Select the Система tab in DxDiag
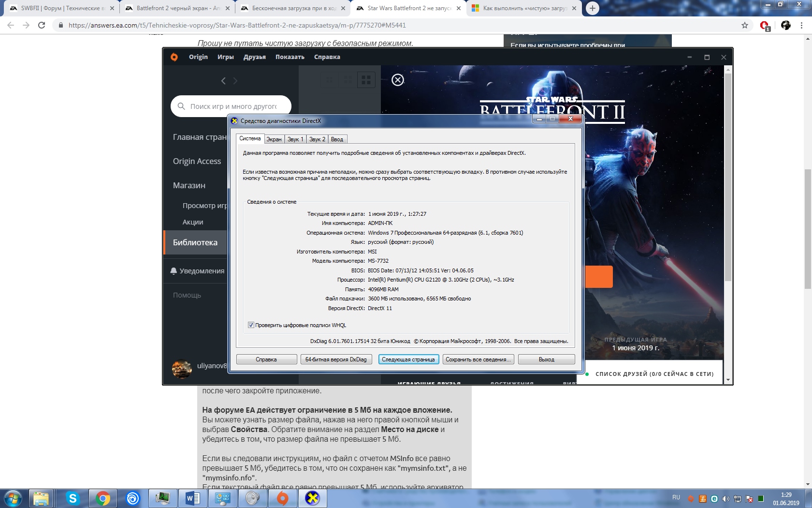Viewport: 812px width, 508px height. [x=250, y=138]
